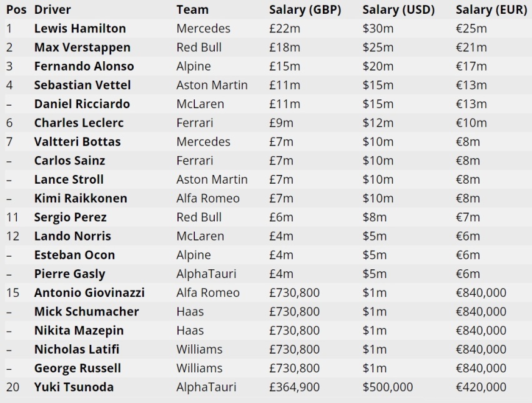Image resolution: width=532 pixels, height=403 pixels.
Task: Click Fernando Alonso in the table
Action: (x=84, y=66)
